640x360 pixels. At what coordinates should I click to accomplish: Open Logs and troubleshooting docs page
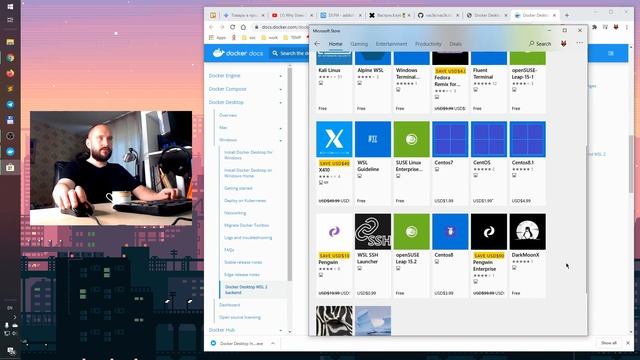coord(248,238)
